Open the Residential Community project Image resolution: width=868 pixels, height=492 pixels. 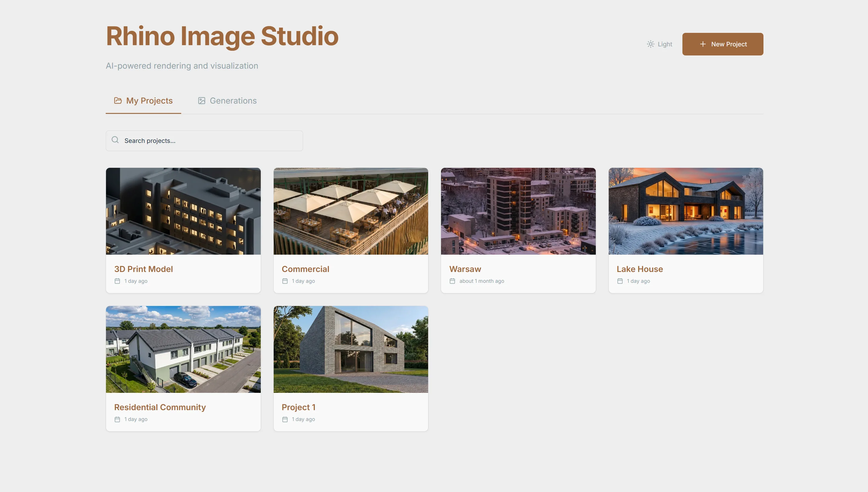183,368
